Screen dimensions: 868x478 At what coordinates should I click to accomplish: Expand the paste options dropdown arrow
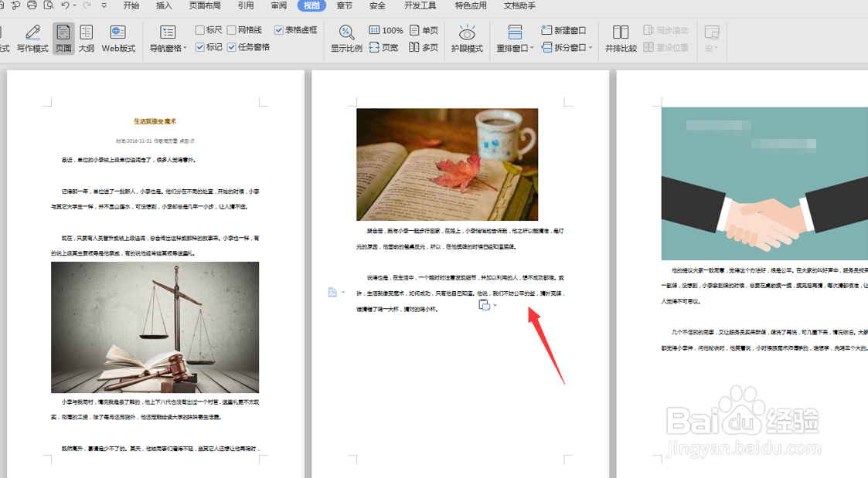495,305
